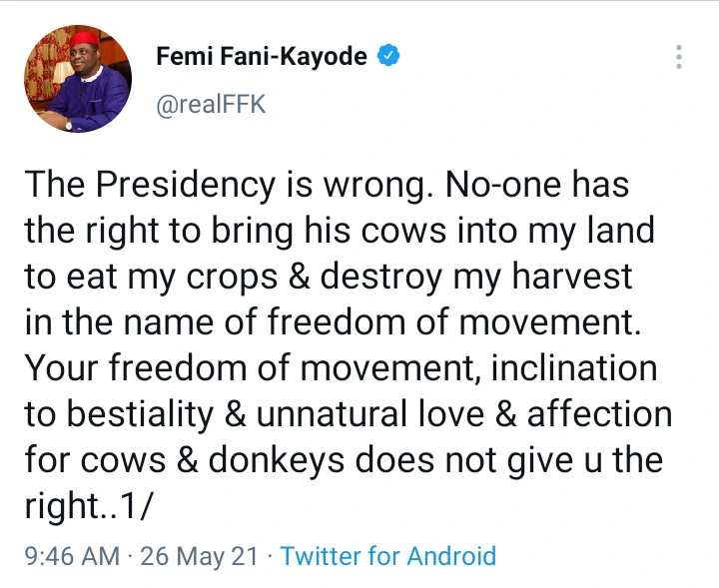Screen dimensions: 719x588
Task: Open the @realFFK handle
Action: [211, 104]
